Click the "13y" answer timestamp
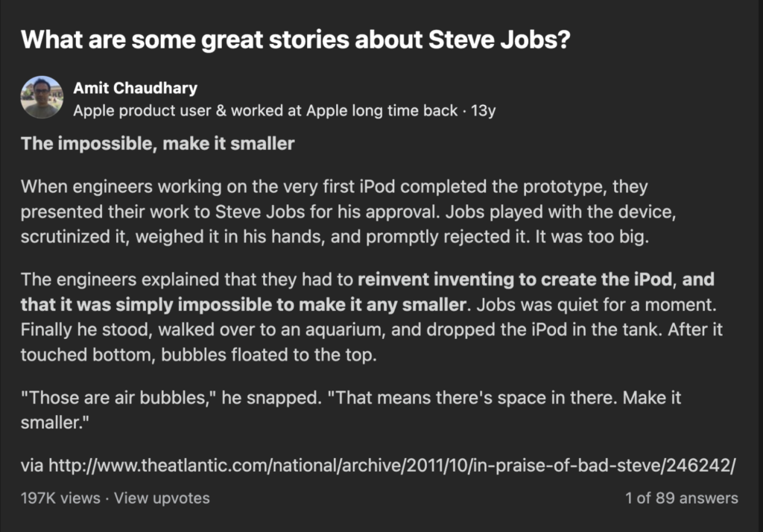Screen dimensions: 763x532 pos(484,111)
